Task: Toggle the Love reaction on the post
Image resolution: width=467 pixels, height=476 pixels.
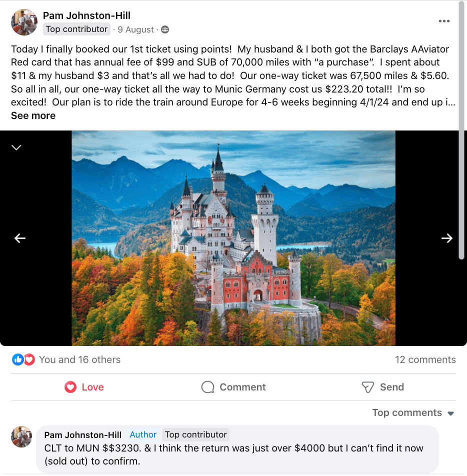Action: 84,387
